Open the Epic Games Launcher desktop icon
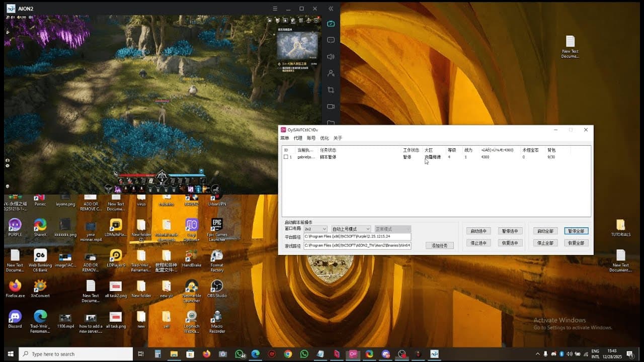Screen dimensions: 644x362 [217, 229]
